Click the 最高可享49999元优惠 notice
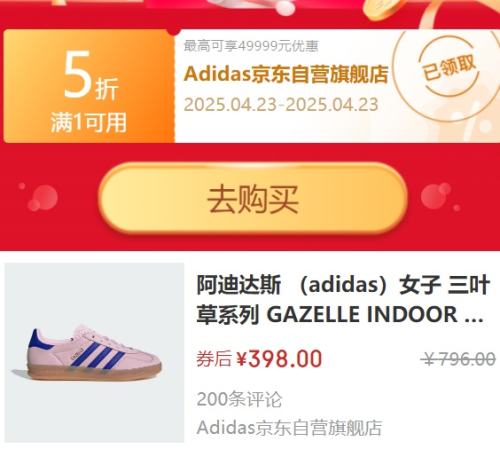The image size is (500, 449). click(251, 46)
